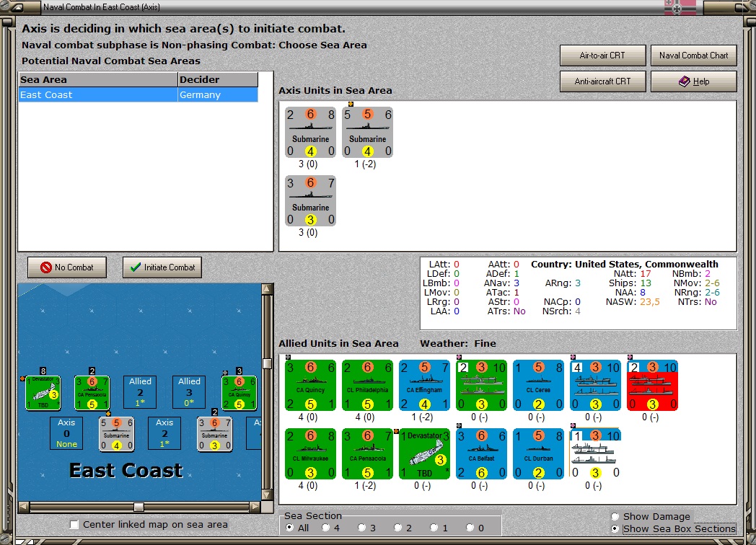This screenshot has width=756, height=545.
Task: Click the Allied 3 sea box on map
Action: 189,391
